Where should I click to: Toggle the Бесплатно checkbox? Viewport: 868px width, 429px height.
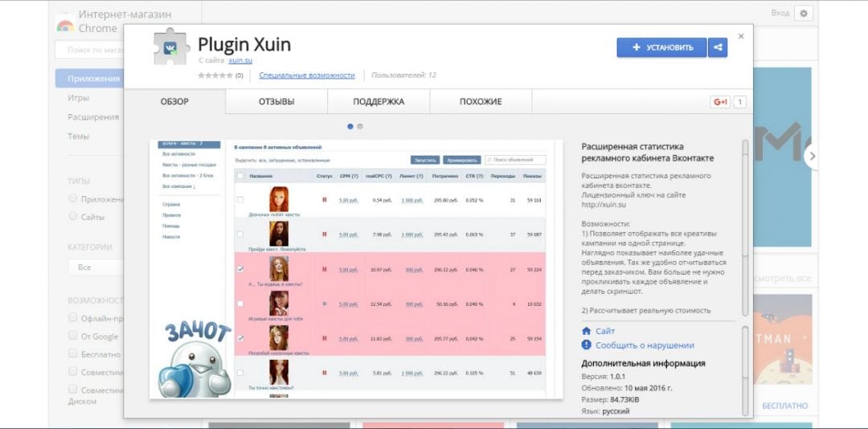pos(72,353)
